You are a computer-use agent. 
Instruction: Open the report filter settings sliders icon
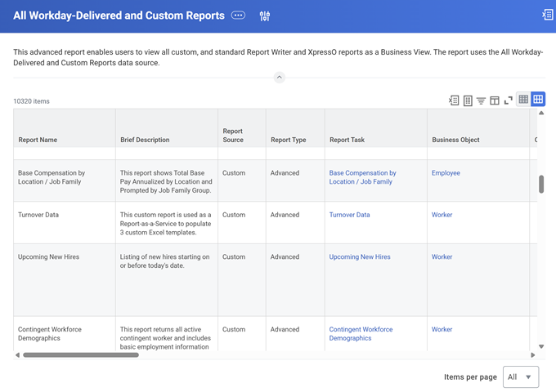tap(265, 16)
